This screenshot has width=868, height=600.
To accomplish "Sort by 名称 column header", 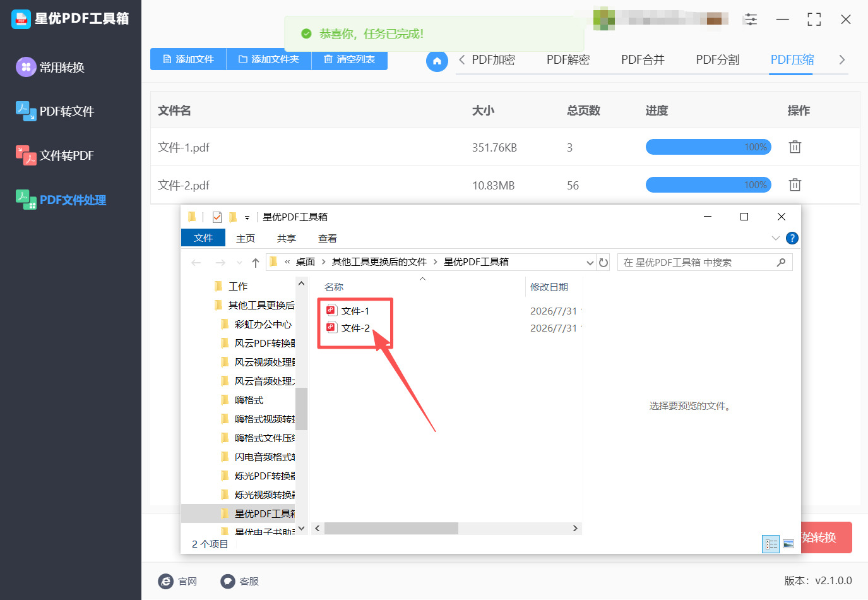I will point(334,287).
